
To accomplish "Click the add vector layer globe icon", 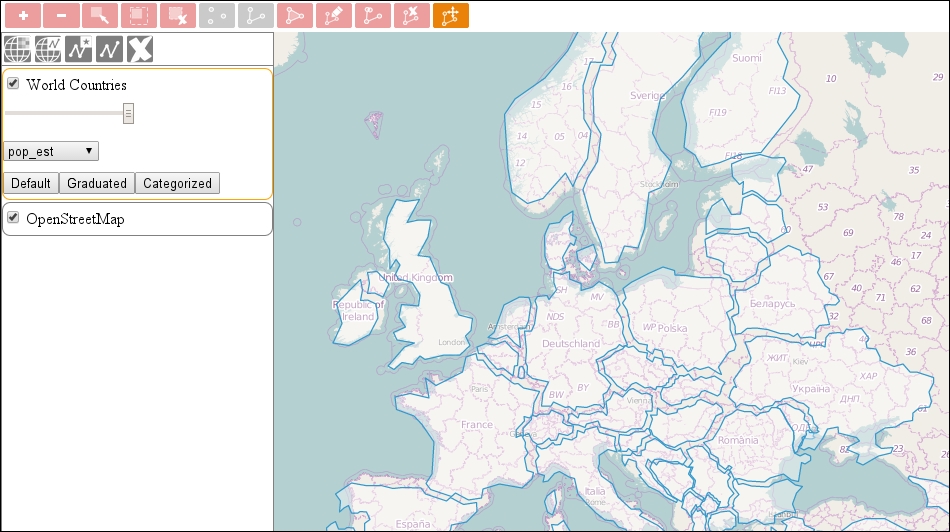I will (x=48, y=49).
